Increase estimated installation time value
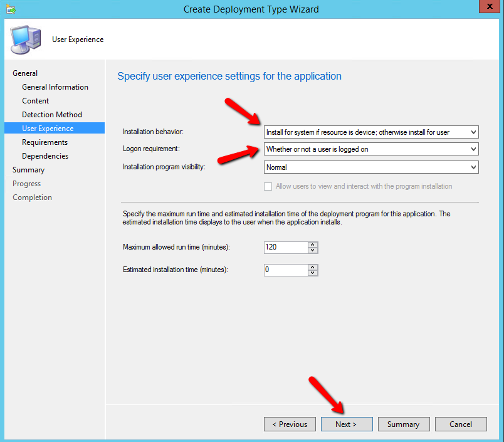 pos(313,267)
